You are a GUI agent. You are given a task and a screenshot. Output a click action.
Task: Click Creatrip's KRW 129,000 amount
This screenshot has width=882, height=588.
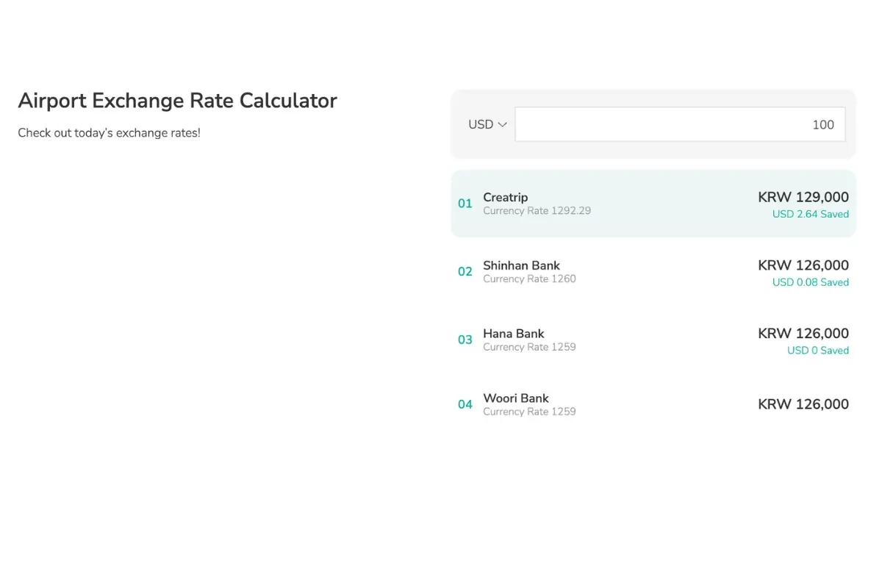(803, 197)
